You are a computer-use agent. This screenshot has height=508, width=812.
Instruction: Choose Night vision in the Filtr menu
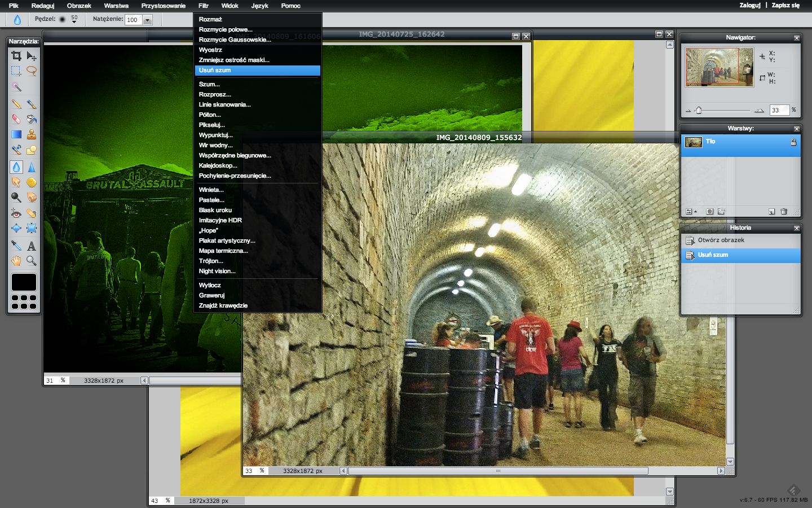[258, 271]
